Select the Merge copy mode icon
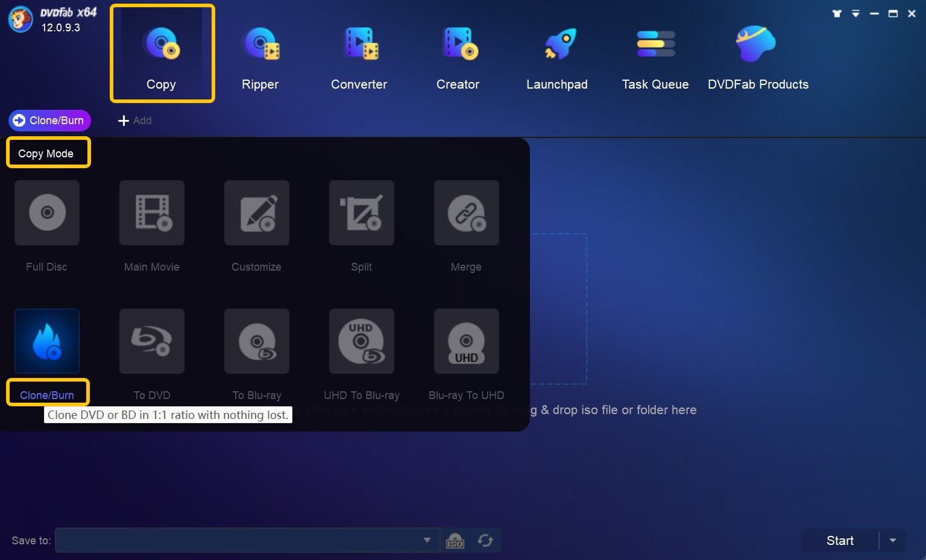Viewport: 926px width, 560px height. (467, 213)
